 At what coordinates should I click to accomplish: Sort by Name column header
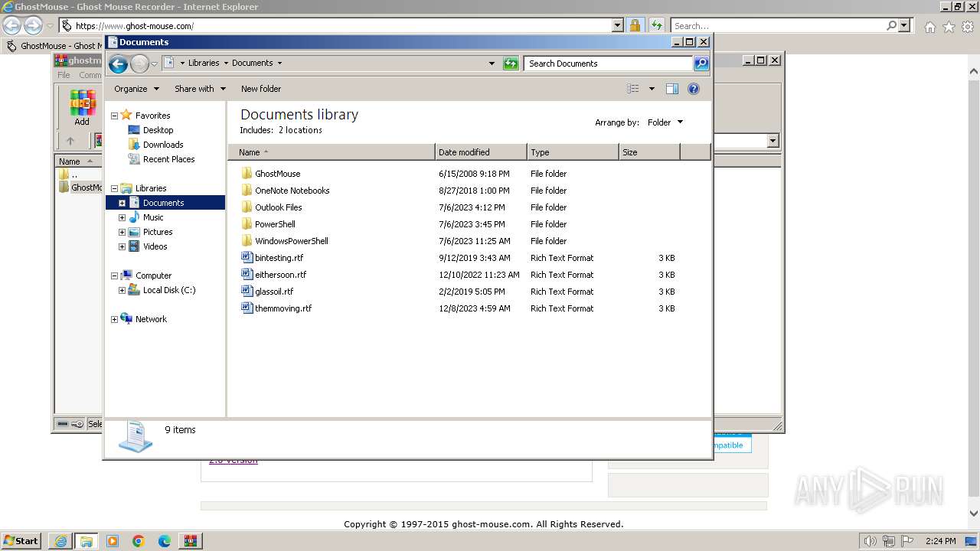point(332,152)
